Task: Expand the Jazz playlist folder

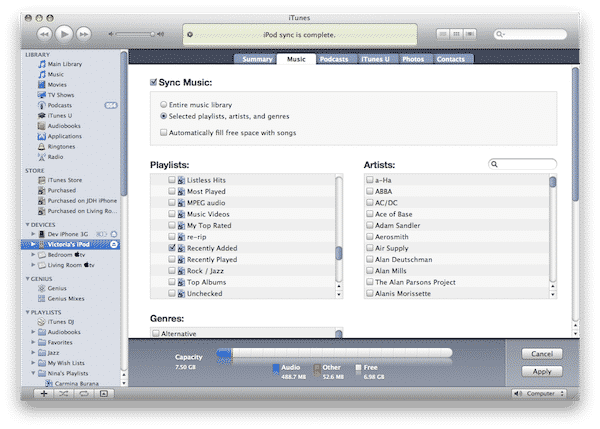Action: (x=34, y=351)
